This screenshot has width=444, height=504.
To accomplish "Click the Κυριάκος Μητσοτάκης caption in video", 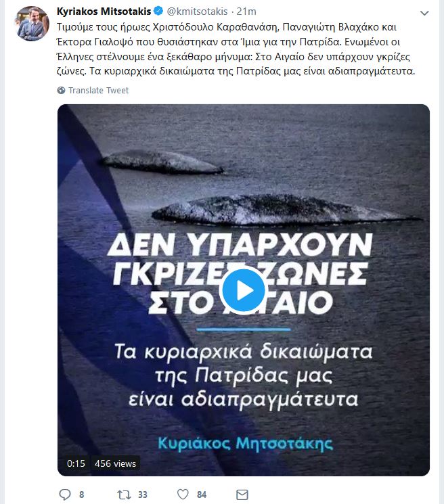I will (245, 444).
